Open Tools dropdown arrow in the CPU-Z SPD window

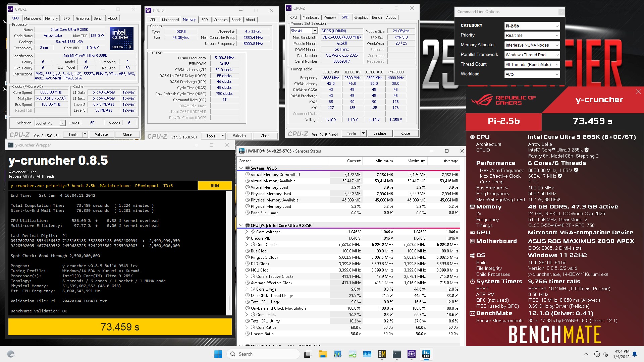click(x=363, y=133)
